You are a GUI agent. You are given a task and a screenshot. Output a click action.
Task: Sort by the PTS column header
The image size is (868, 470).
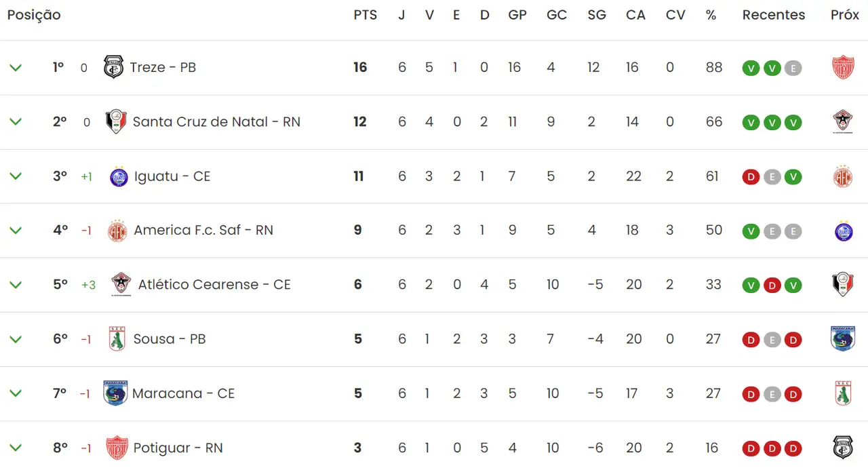click(365, 15)
